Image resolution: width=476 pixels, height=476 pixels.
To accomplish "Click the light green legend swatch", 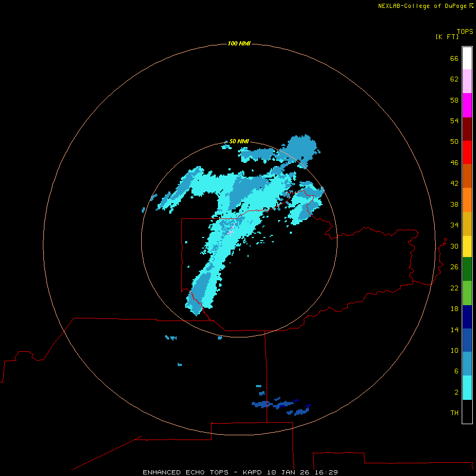I will 467,293.
